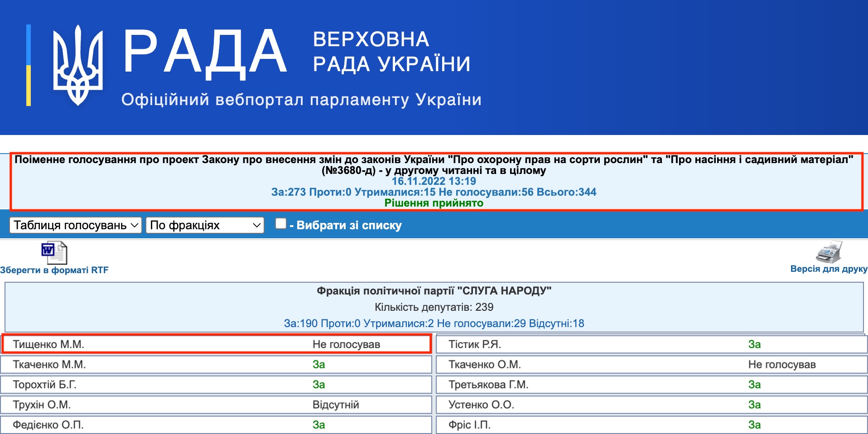Click За vote for Ткаченко М.М.
Screen dimensions: 868x434
[x=318, y=364]
